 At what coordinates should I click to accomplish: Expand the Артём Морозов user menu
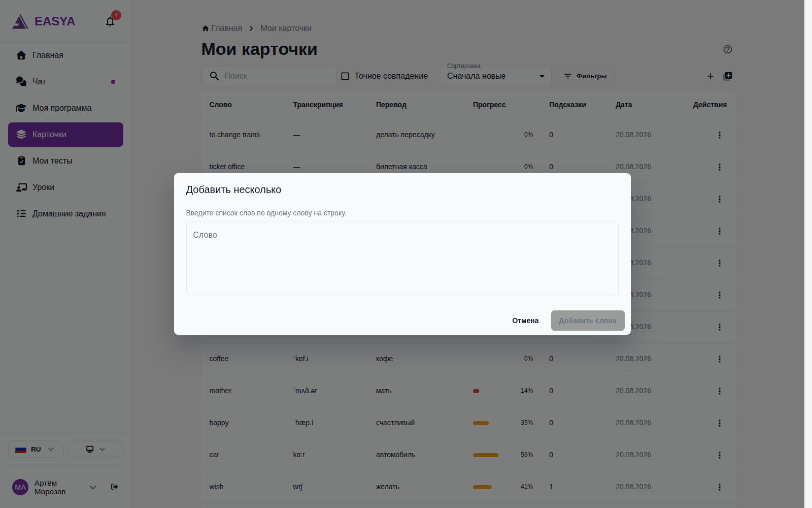[x=93, y=487]
